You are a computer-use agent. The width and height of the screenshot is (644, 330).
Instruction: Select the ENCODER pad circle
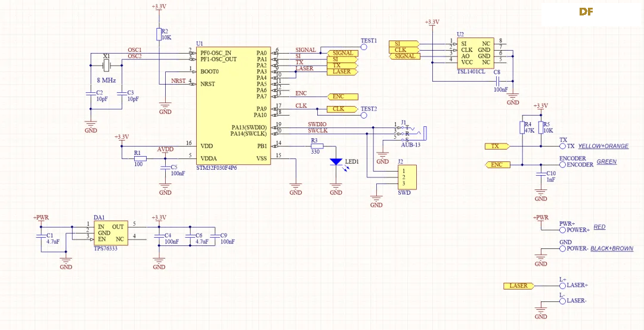pos(563,164)
